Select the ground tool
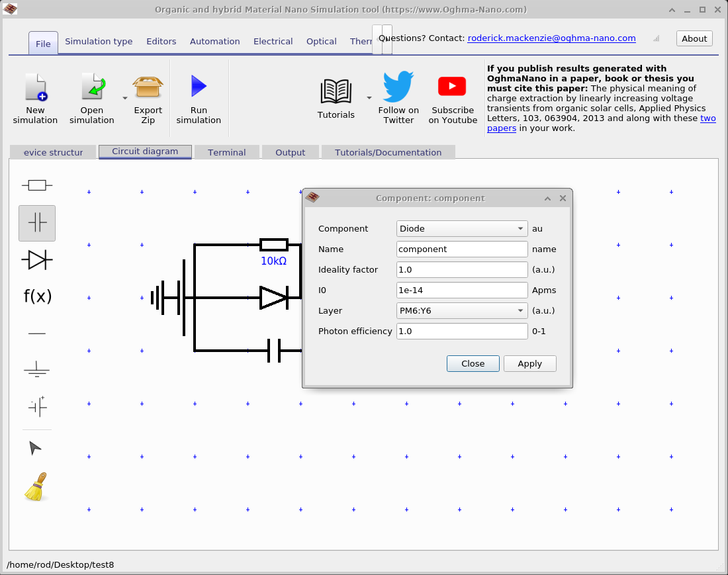Viewport: 728px width, 575px height. (x=36, y=370)
